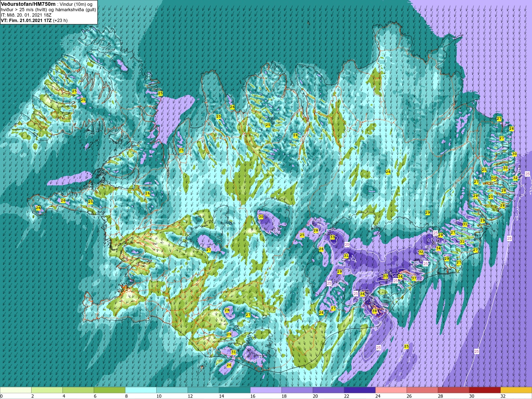
Task: Select the light pink 24–26 legend swatch
Action: tap(391, 390)
